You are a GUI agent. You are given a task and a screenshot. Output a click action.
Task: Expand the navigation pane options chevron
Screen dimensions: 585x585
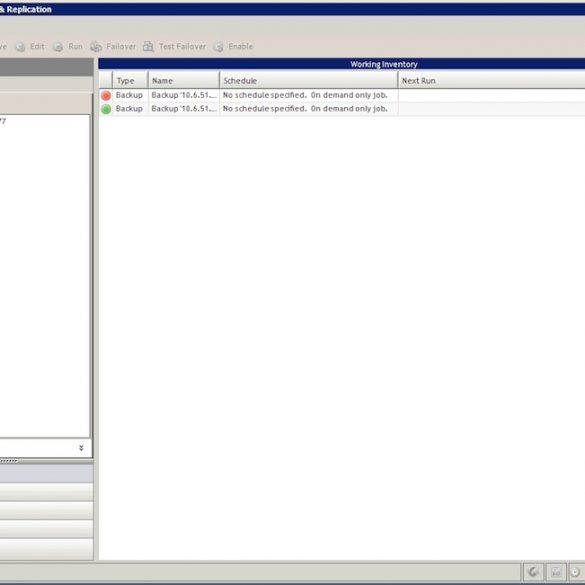[x=81, y=448]
